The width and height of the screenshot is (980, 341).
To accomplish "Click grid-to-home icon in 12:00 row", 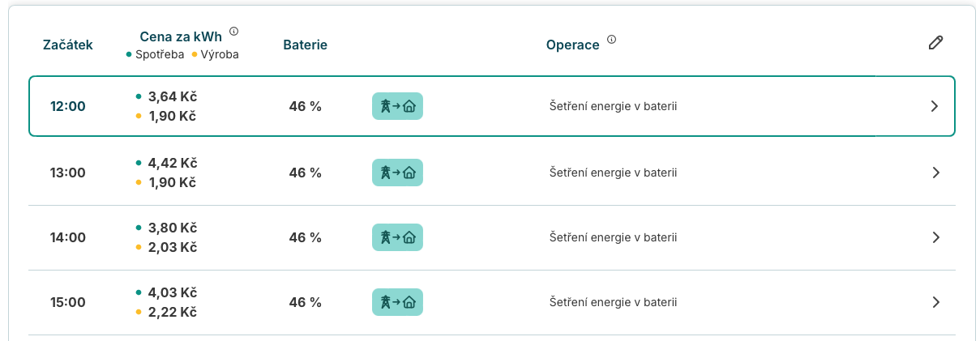I will tap(398, 106).
